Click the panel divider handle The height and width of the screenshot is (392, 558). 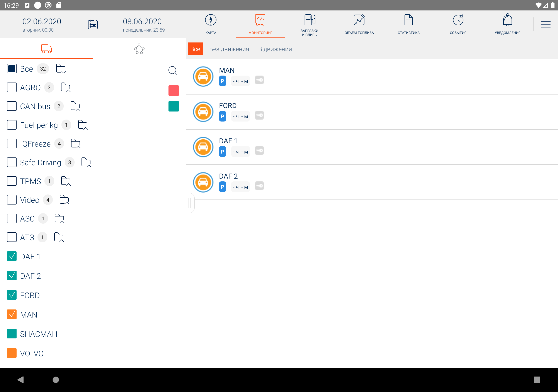click(190, 203)
